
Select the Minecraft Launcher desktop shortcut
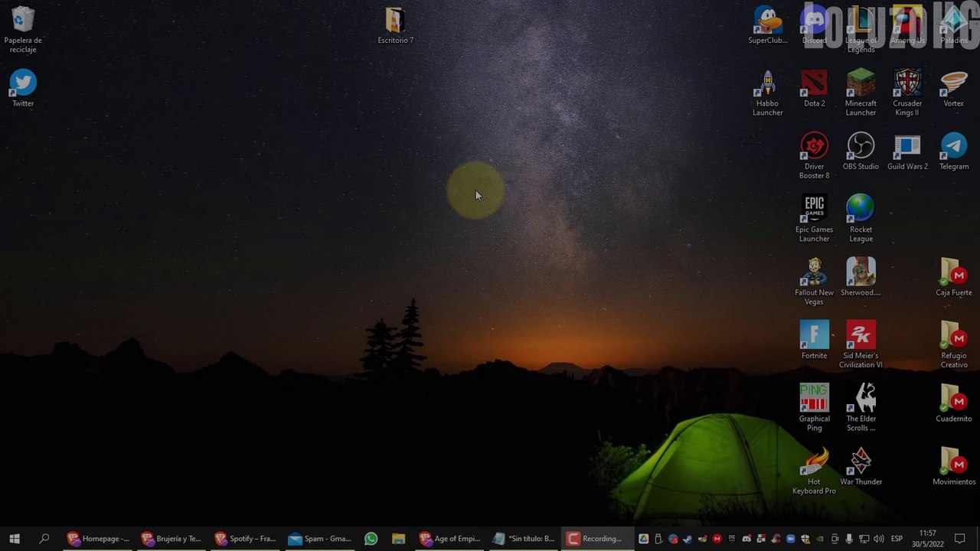click(861, 93)
